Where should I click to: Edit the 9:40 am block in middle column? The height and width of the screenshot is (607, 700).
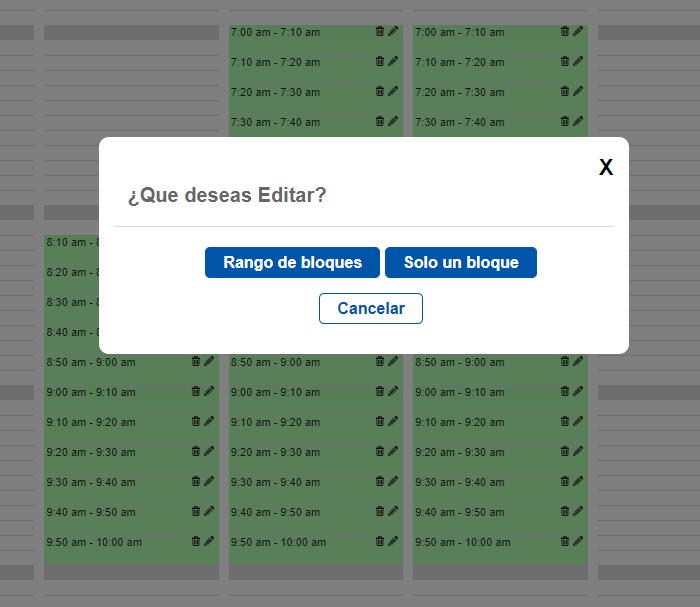[393, 511]
